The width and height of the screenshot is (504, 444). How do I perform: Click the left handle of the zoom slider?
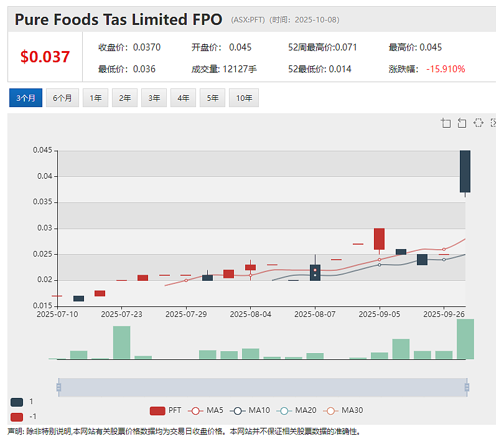pos(58,387)
